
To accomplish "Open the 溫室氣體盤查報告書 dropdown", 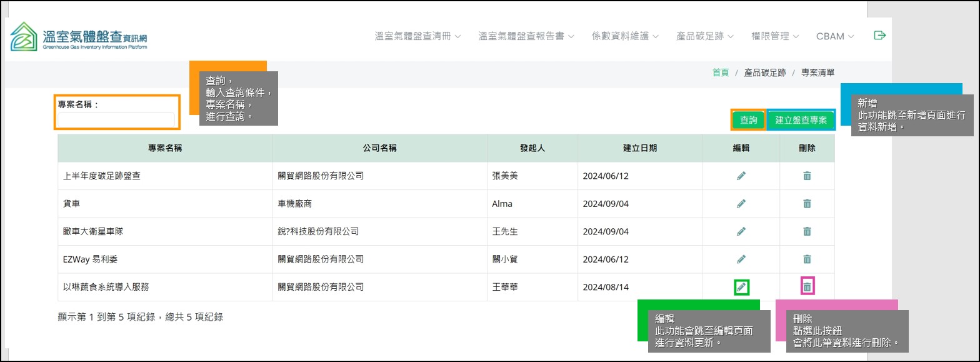I will [526, 36].
